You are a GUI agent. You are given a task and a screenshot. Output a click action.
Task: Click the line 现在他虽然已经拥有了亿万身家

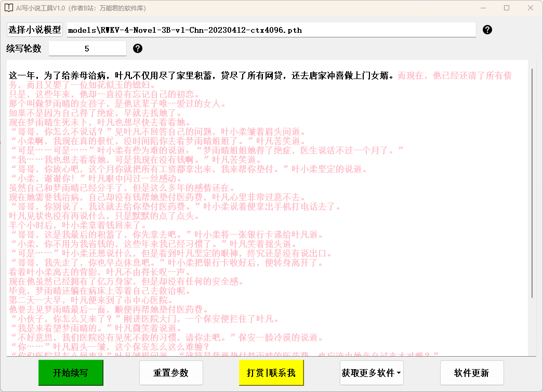[126, 281]
